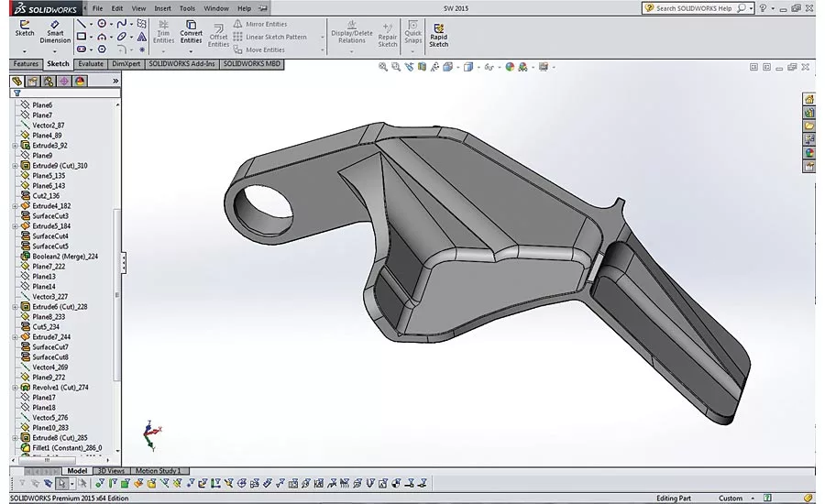825x504 pixels.
Task: Open Convert Entities dropdown arrow
Action: (x=191, y=51)
